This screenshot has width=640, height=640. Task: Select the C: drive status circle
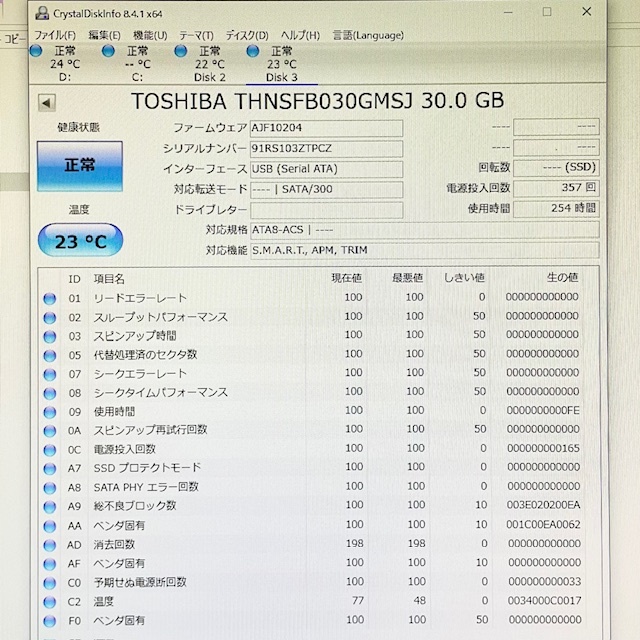[108, 51]
